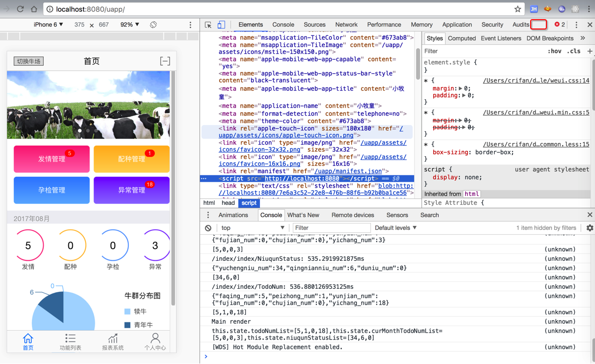Switch to Computed styles tab

click(462, 38)
